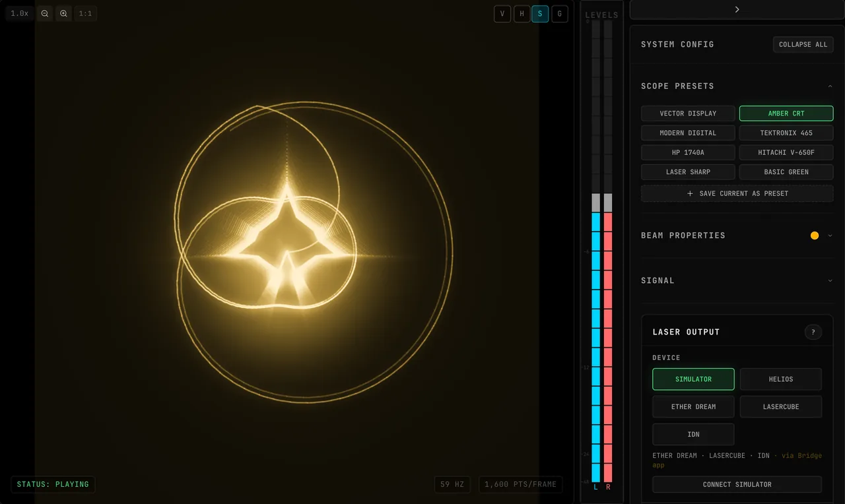Select the Tektronix 465 preset
845x504 pixels.
point(786,133)
